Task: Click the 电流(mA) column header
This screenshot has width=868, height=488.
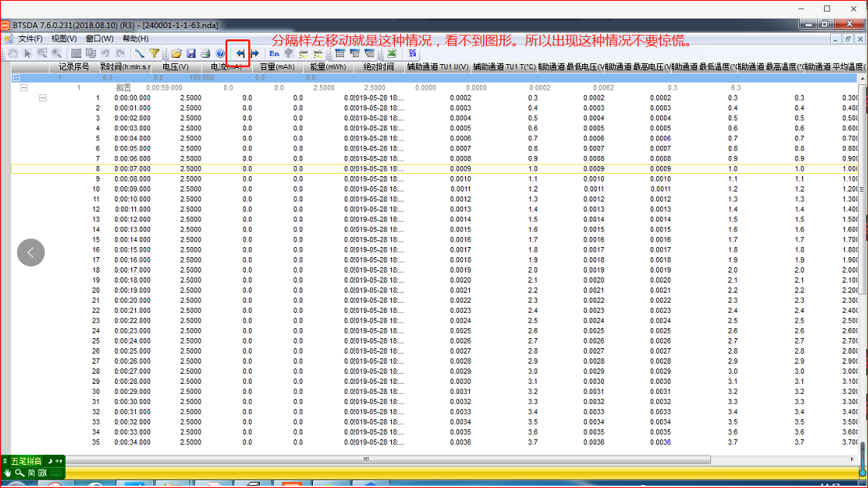Action: coord(226,66)
